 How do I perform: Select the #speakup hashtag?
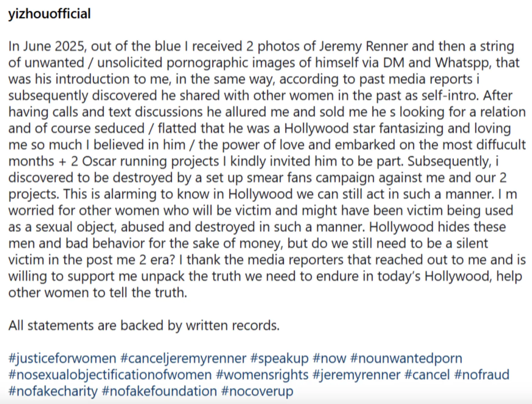click(279, 358)
